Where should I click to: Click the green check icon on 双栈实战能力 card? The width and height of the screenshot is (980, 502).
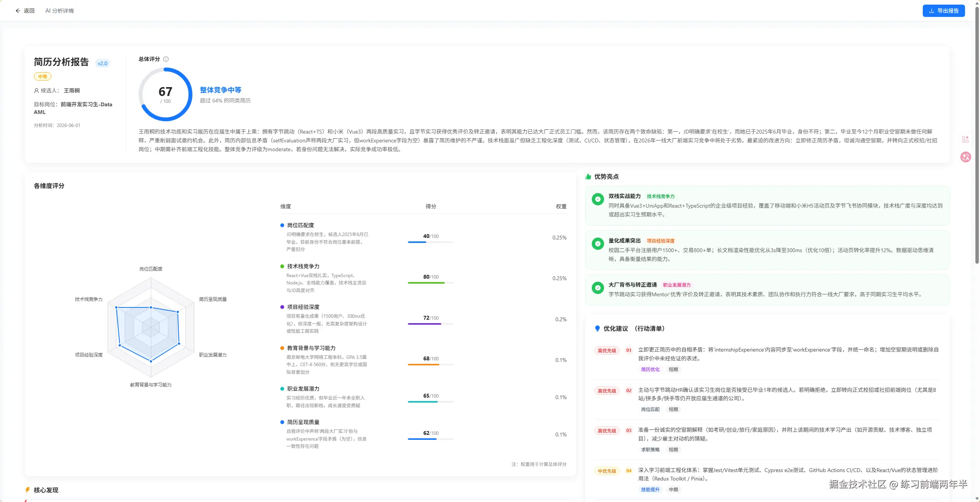click(598, 199)
